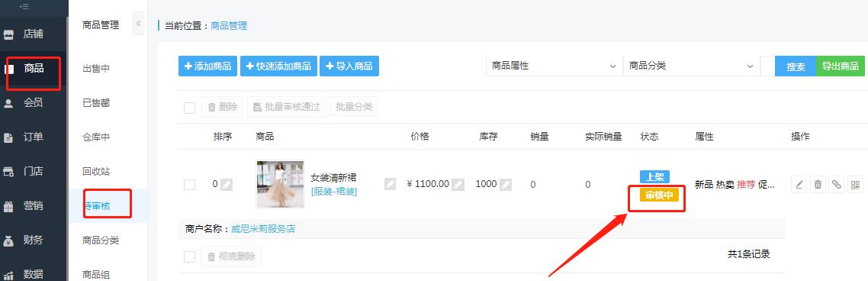Image resolution: width=868 pixels, height=281 pixels.
Task: Edit the ¥1100.00 price pencil icon
Action: tap(458, 184)
